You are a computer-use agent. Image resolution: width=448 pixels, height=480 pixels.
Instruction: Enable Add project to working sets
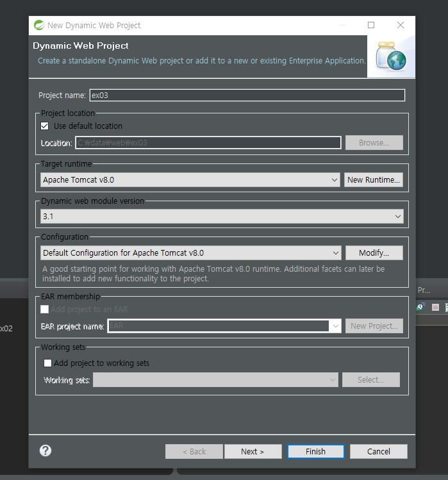pos(48,363)
